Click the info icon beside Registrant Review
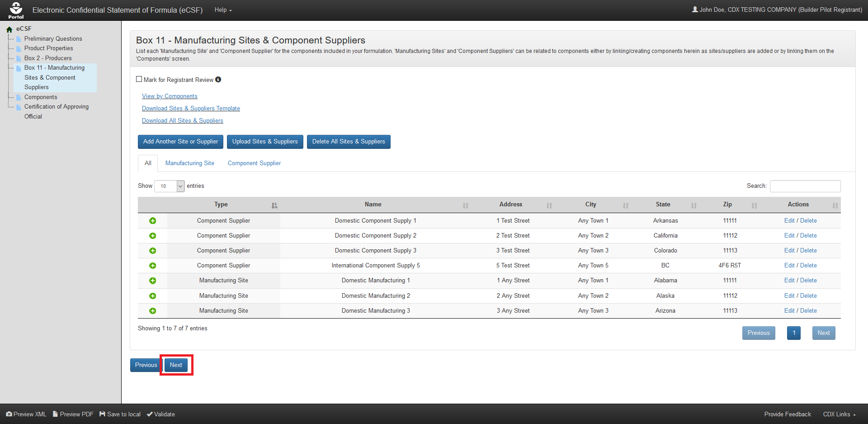The height and width of the screenshot is (424, 868). tap(218, 80)
